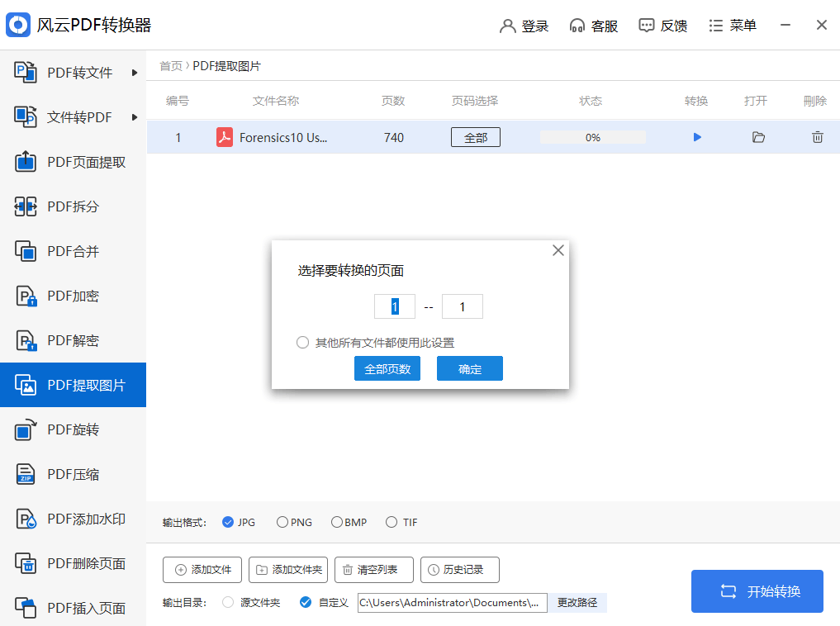The image size is (840, 626).
Task: Select the PDF删除页面 trash page icon
Action: (25, 563)
